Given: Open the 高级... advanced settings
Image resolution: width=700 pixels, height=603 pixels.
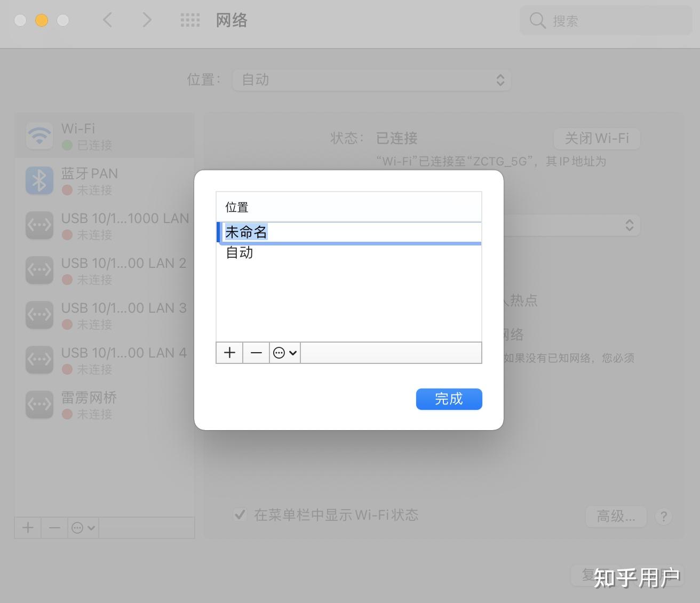Looking at the screenshot, I should 616,516.
